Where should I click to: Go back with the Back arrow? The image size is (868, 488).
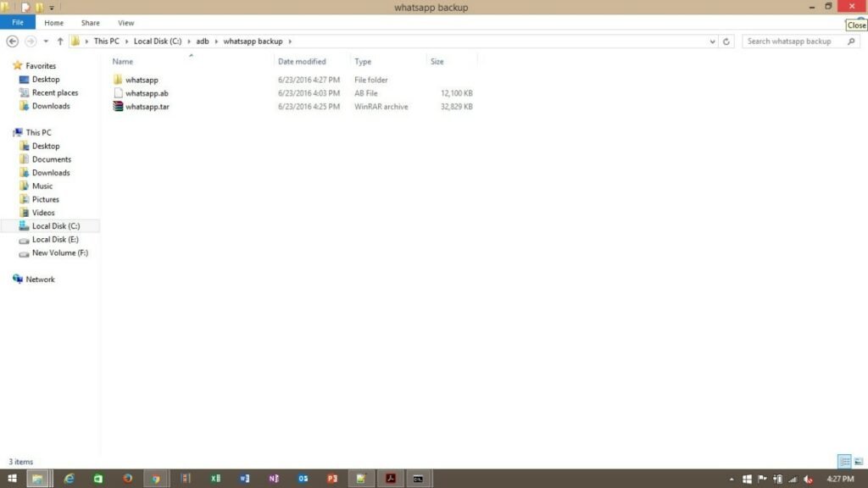coord(12,41)
